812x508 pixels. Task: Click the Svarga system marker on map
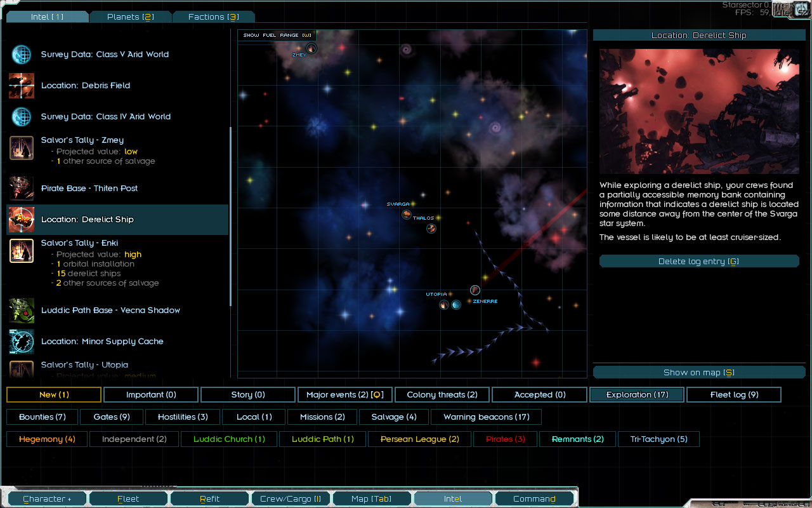(407, 215)
